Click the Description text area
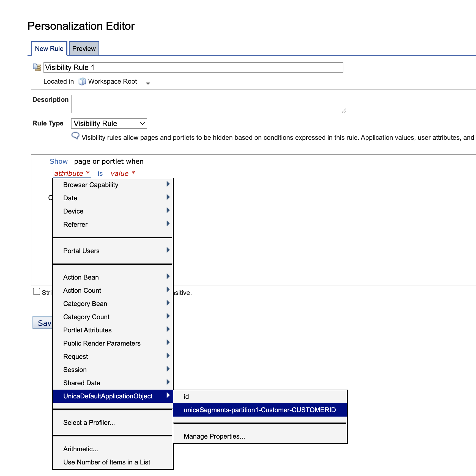This screenshot has height=476, width=476. [209, 104]
